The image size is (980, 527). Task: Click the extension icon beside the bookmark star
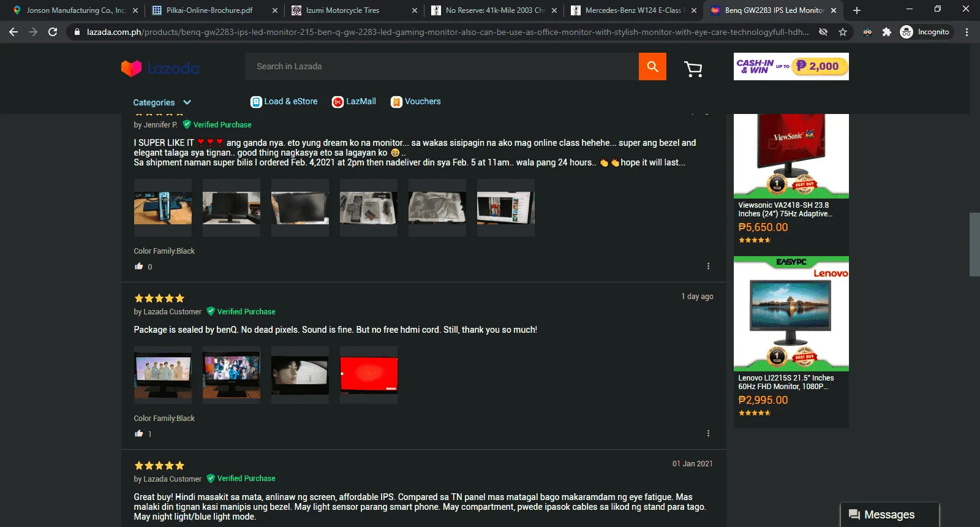867,32
